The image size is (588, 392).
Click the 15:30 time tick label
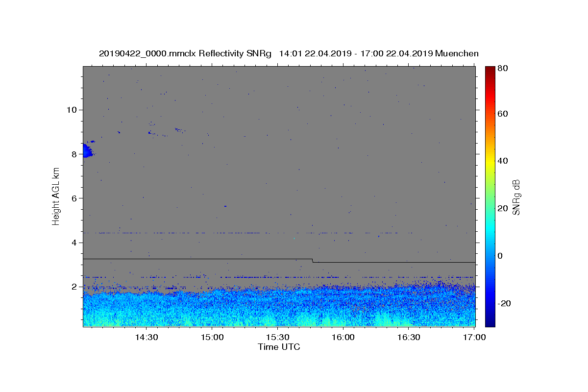[x=277, y=337]
